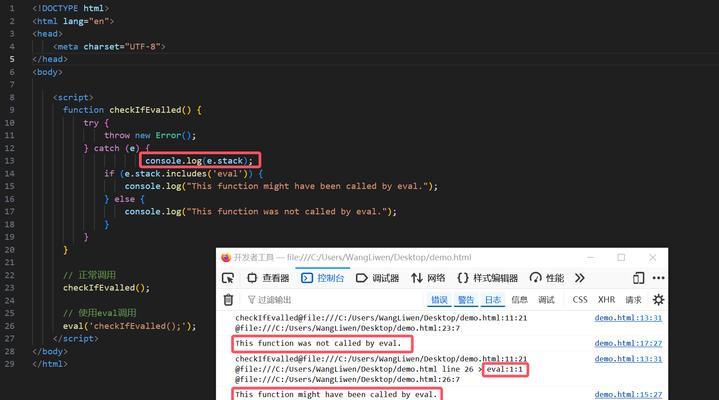Viewport: 719px width, 400px height.
Task: Click the meta charset="UTF-8" line
Action: pyautogui.click(x=109, y=46)
